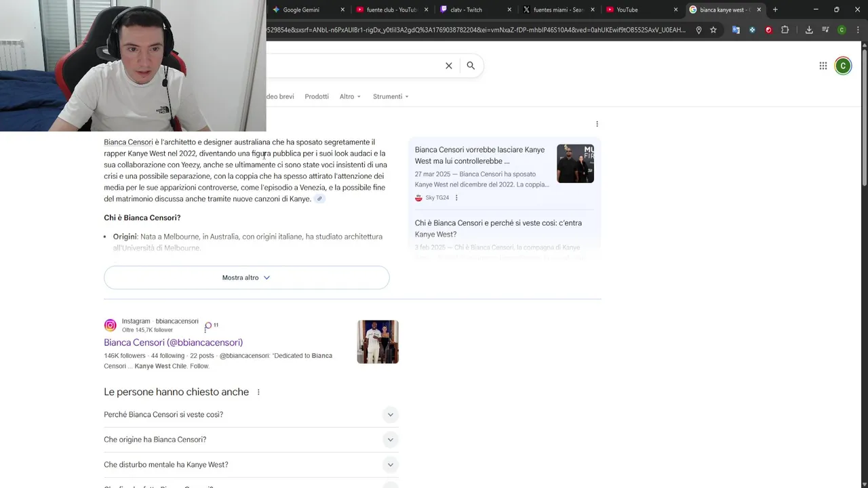The image size is (868, 488).
Task: Open the red circular extension icon
Action: [x=768, y=30]
